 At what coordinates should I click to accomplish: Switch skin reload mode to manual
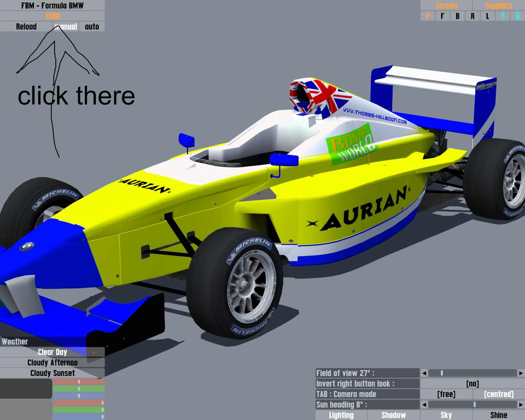66,27
